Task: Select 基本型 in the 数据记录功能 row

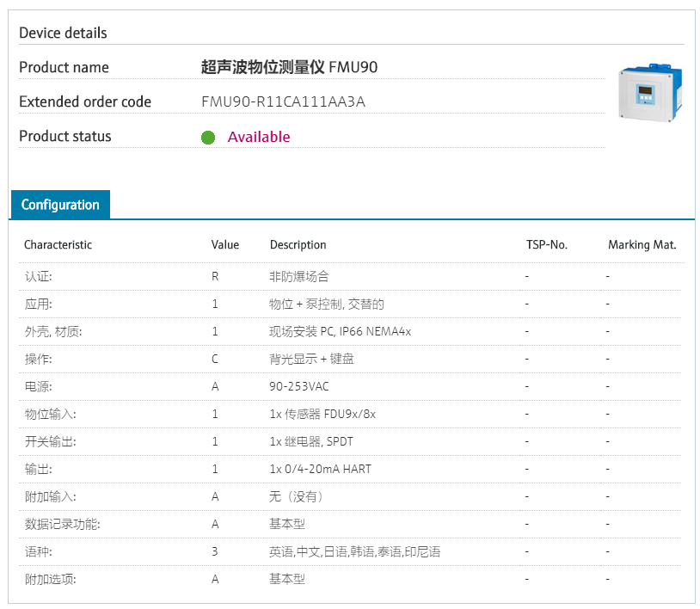Action: 286,524
